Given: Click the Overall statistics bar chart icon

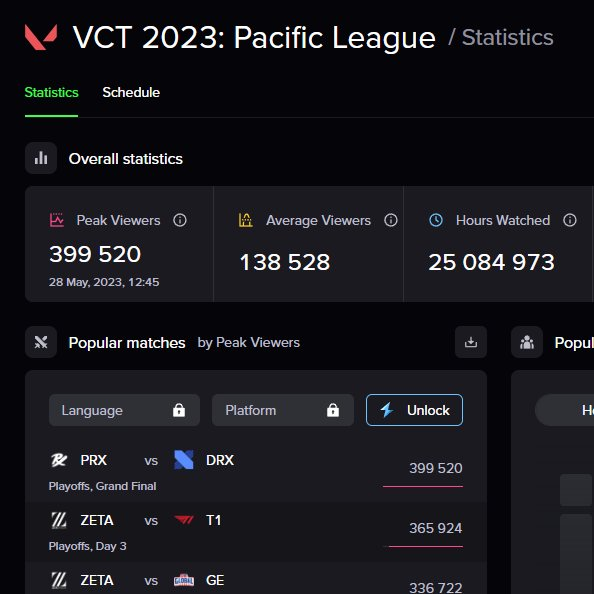Looking at the screenshot, I should pos(41,158).
